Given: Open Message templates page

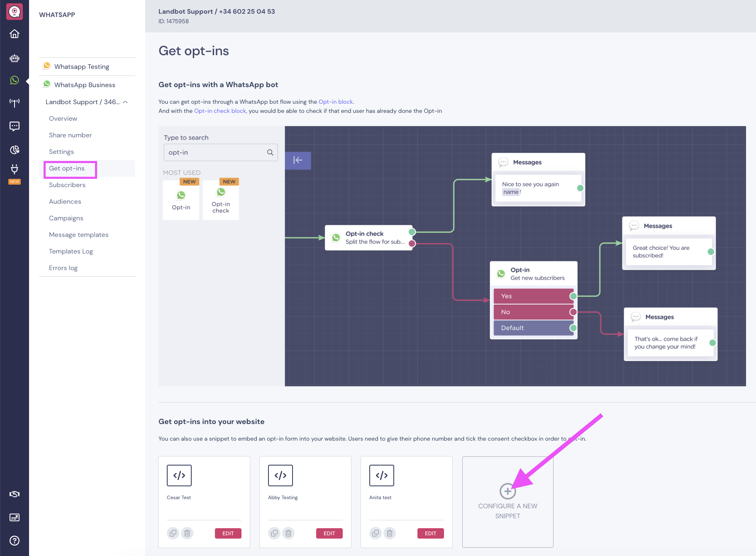Looking at the screenshot, I should tap(79, 235).
